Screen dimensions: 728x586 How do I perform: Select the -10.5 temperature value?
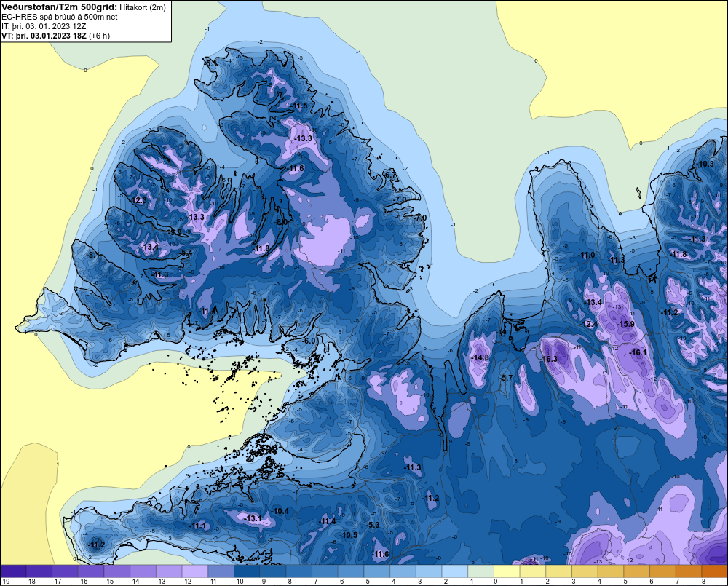349,535
